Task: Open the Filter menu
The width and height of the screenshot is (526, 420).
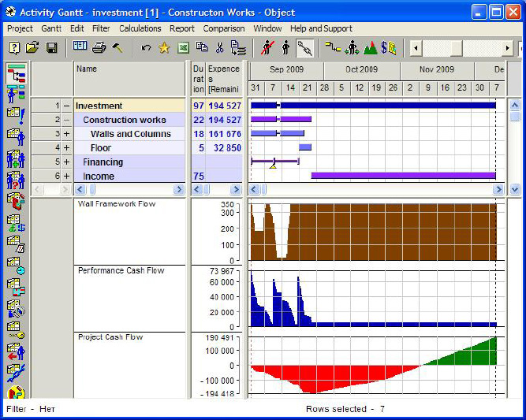Action: click(101, 29)
